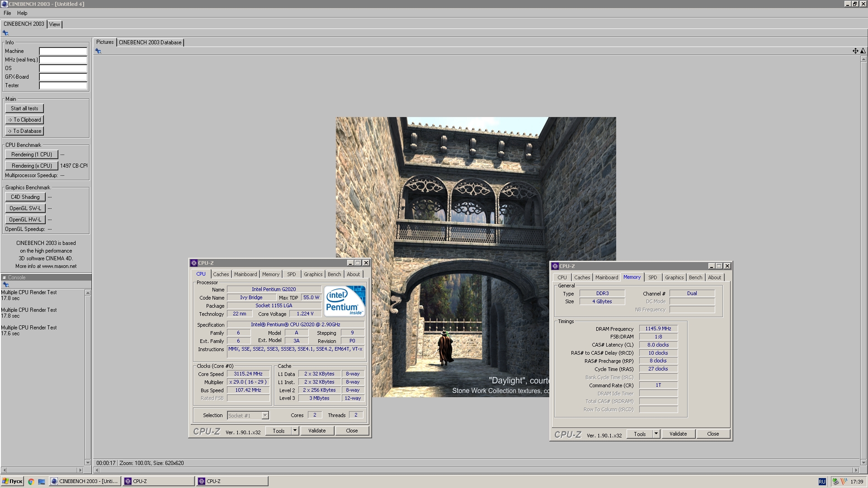This screenshot has height=488, width=868.
Task: Run Rendering (1 CPU) benchmark
Action: click(32, 155)
